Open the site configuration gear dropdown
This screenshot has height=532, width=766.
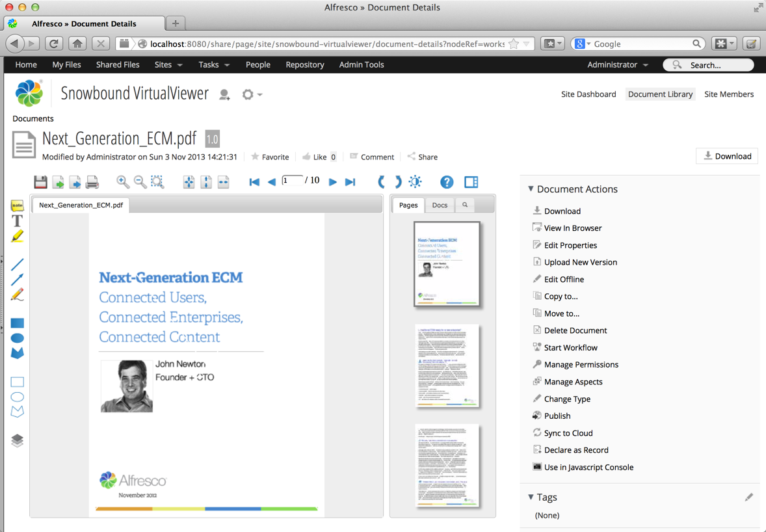point(252,94)
